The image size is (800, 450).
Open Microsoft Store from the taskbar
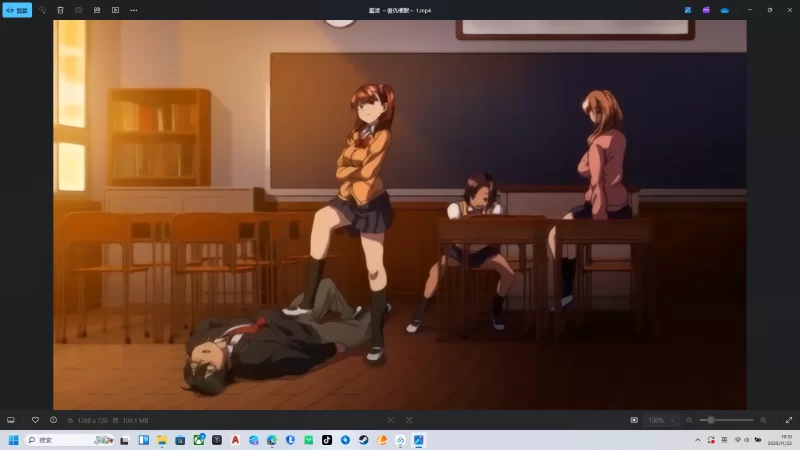[x=180, y=440]
